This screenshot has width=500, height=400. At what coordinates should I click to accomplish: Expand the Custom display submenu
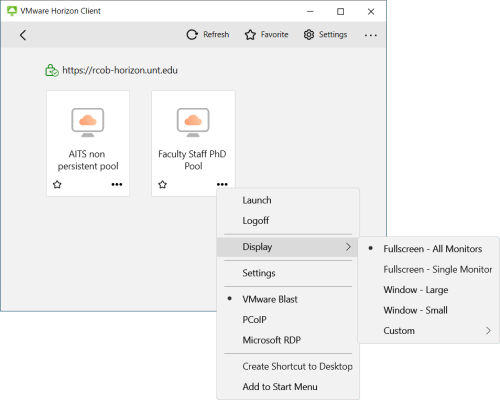point(428,331)
